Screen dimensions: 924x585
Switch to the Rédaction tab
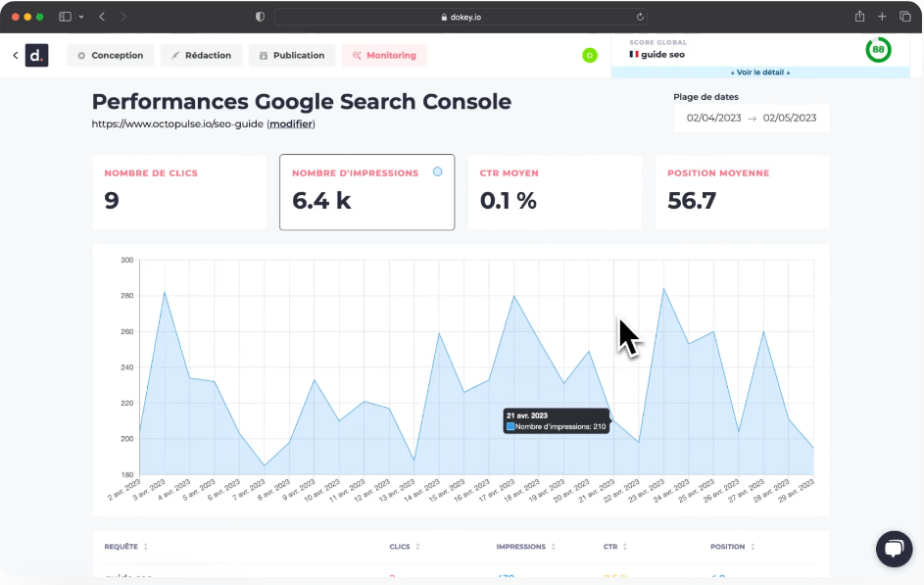[201, 55]
